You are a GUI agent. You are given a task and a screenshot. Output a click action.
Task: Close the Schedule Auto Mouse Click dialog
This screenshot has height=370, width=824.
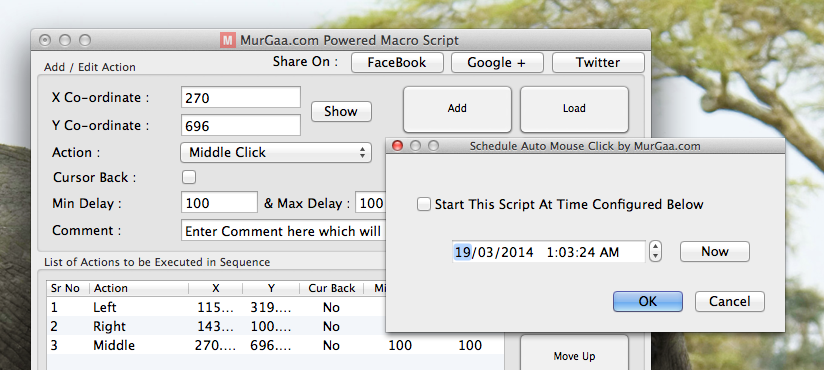(398, 146)
